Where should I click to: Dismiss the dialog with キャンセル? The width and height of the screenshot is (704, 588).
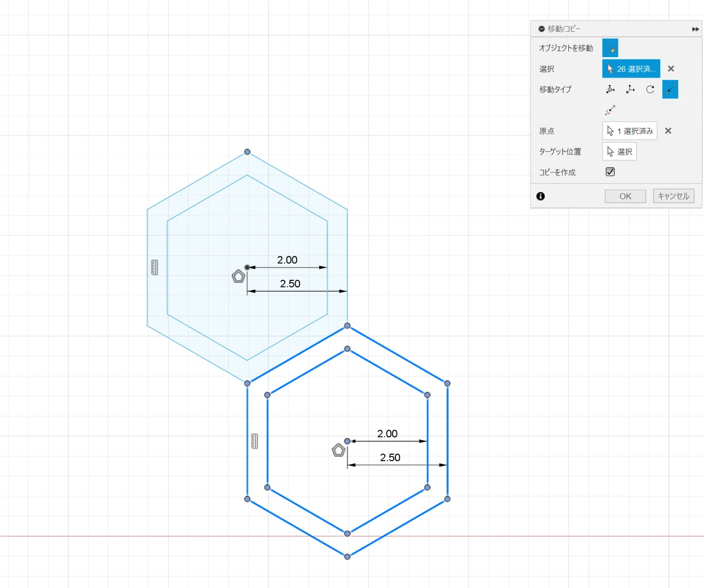pos(673,196)
